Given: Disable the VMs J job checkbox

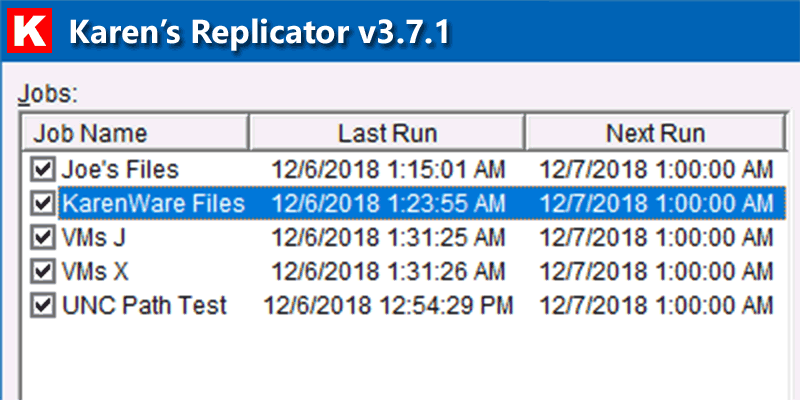Looking at the screenshot, I should coord(43,238).
